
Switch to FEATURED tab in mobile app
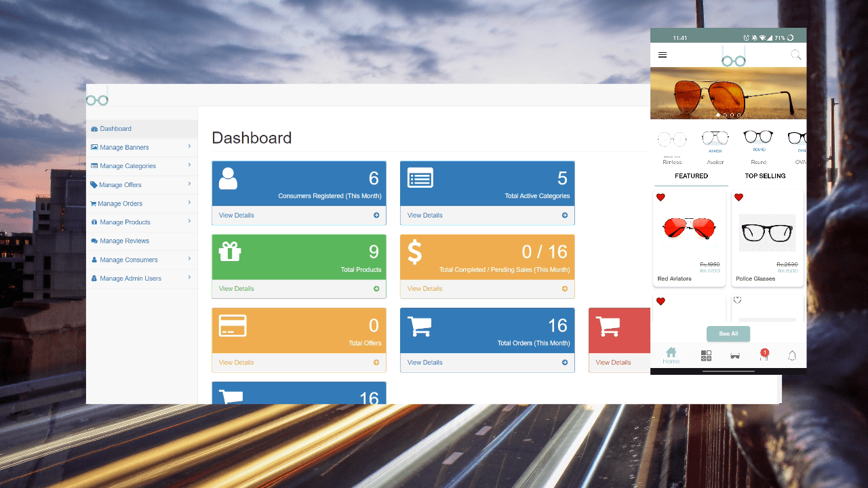tap(691, 176)
